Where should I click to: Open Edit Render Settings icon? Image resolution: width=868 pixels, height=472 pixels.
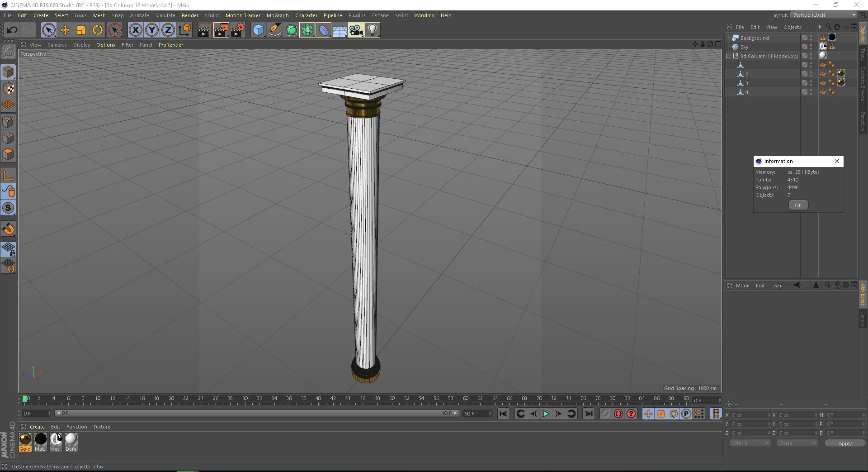pyautogui.click(x=238, y=30)
